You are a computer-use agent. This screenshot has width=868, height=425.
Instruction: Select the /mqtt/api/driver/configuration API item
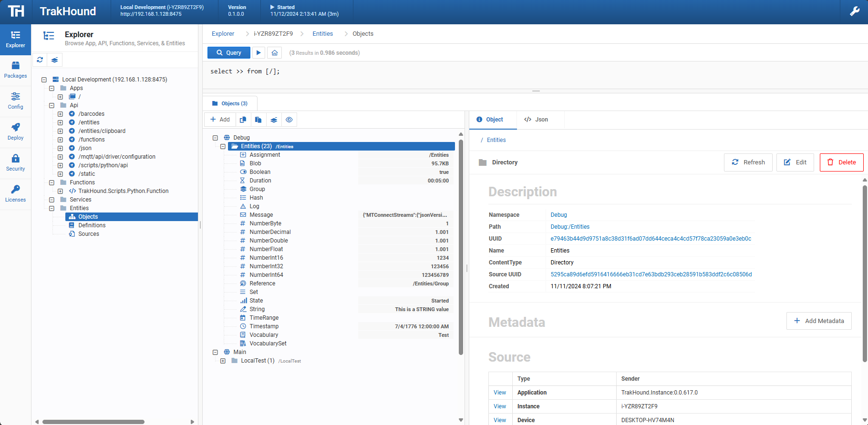(x=117, y=157)
